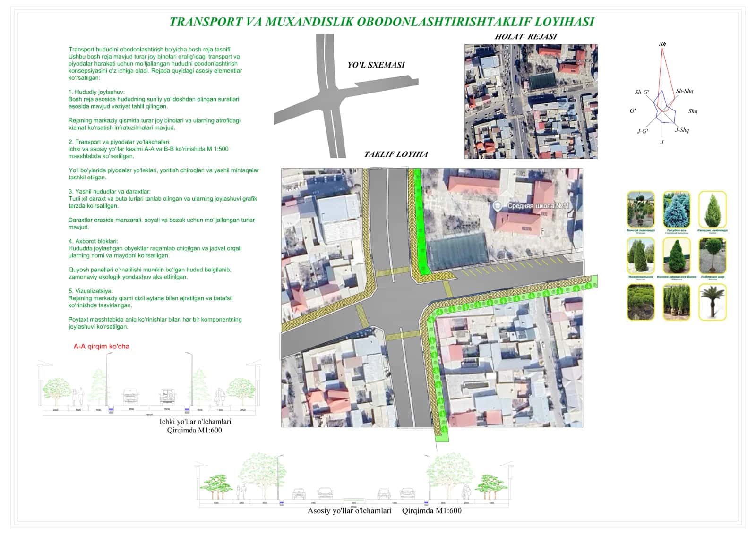This screenshot has width=756, height=534.
Task: Click the gray road scheme diagram
Action: [346, 96]
